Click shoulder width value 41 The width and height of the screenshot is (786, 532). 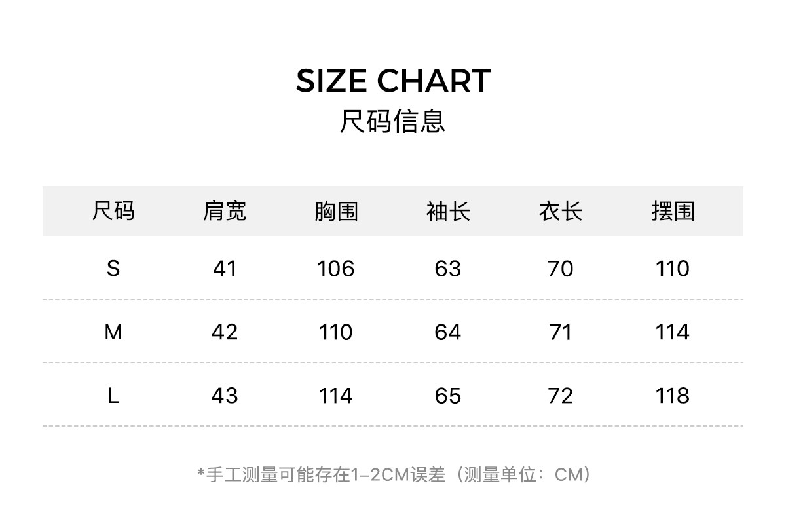[225, 269]
